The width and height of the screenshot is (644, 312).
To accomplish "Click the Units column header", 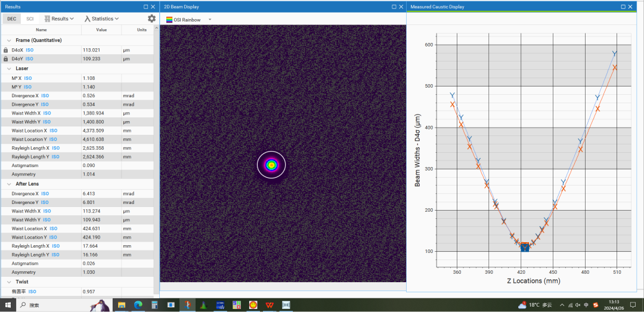I will click(x=142, y=30).
